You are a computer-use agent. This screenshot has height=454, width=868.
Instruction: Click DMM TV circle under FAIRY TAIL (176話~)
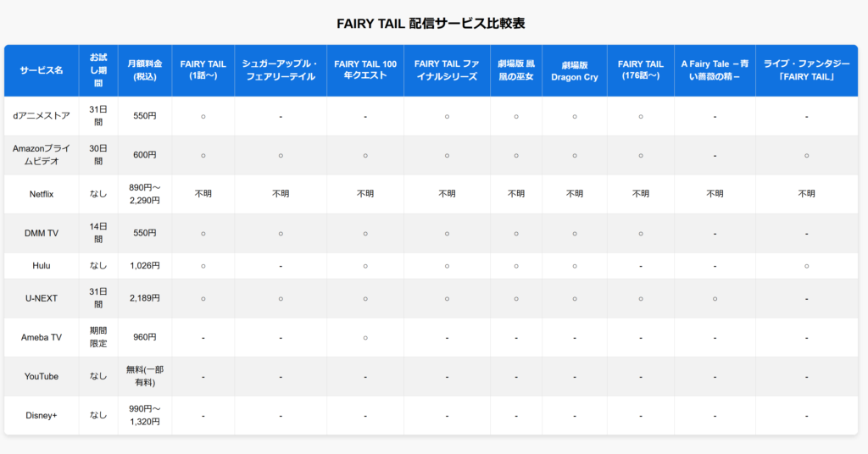coord(641,234)
